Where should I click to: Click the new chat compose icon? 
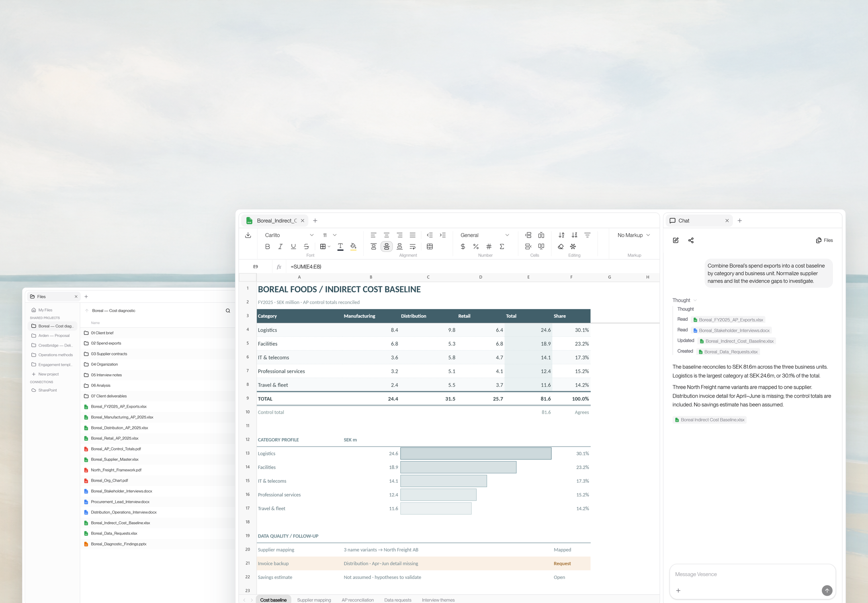click(676, 240)
